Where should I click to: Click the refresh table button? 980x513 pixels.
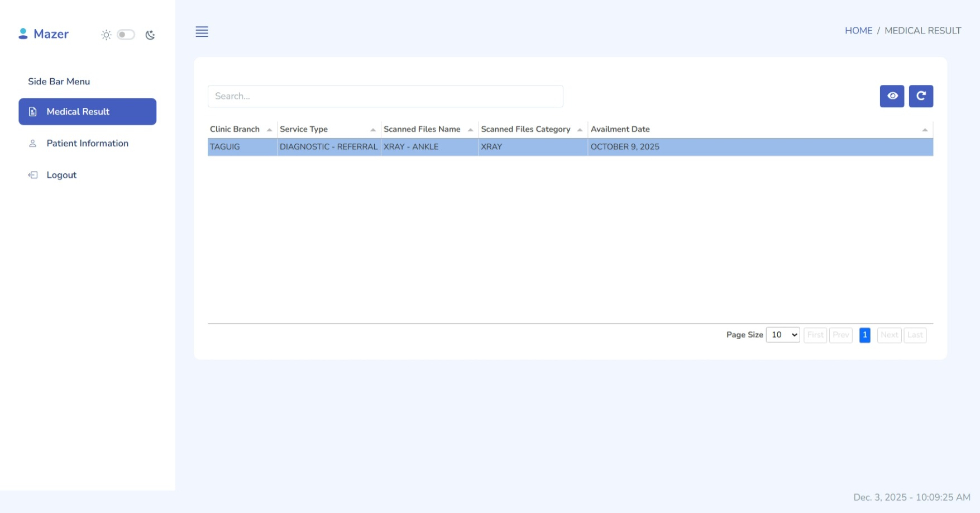click(921, 96)
